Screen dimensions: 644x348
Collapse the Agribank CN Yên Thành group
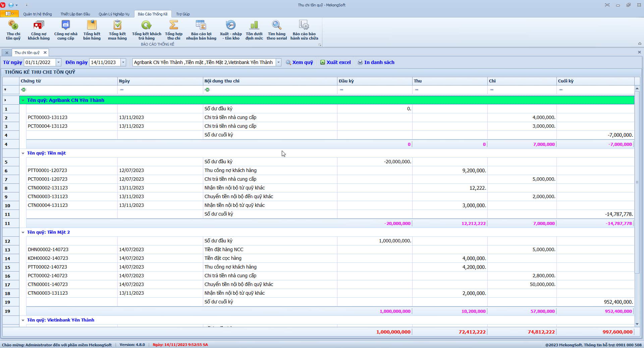[23, 100]
